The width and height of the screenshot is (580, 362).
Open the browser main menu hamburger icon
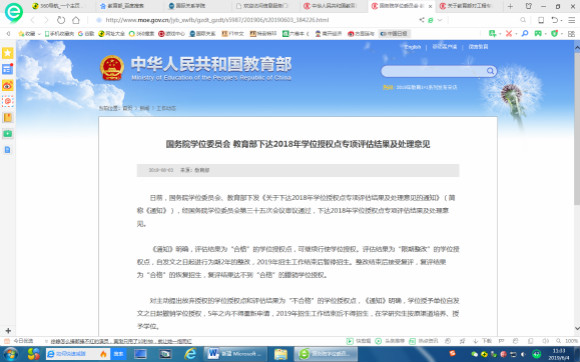pos(571,20)
